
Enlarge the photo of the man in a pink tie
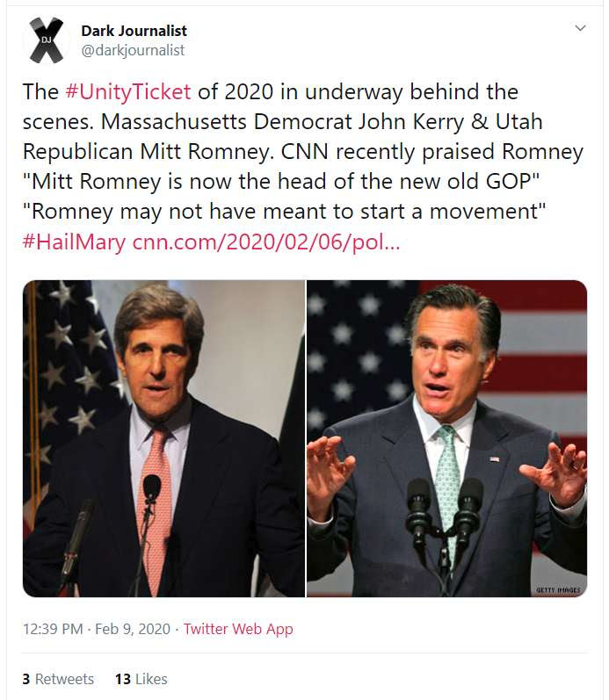pos(164,438)
